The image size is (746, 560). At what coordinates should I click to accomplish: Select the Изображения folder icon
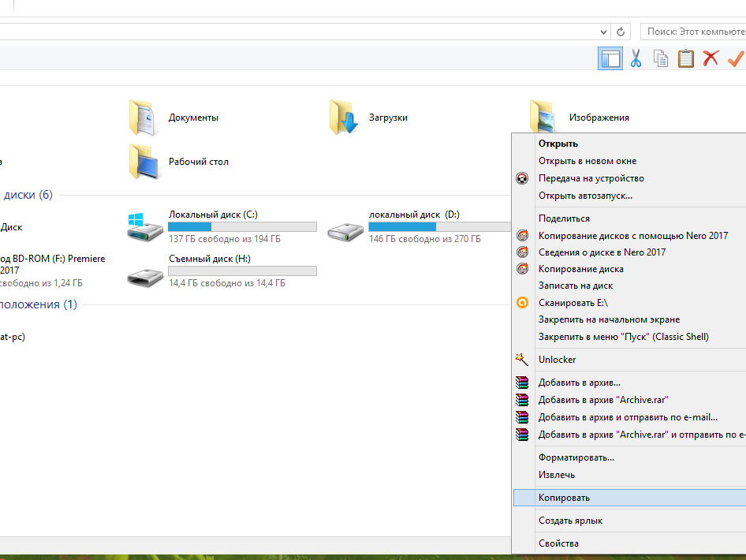(543, 116)
